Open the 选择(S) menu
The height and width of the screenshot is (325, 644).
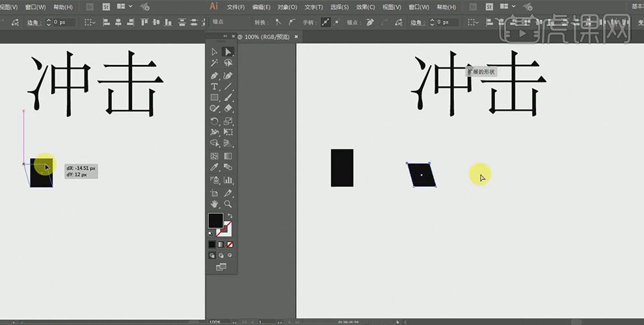click(x=340, y=7)
